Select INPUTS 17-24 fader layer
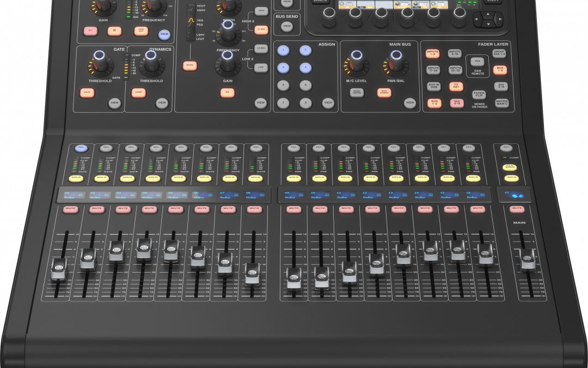The height and width of the screenshot is (368, 588). (x=433, y=70)
